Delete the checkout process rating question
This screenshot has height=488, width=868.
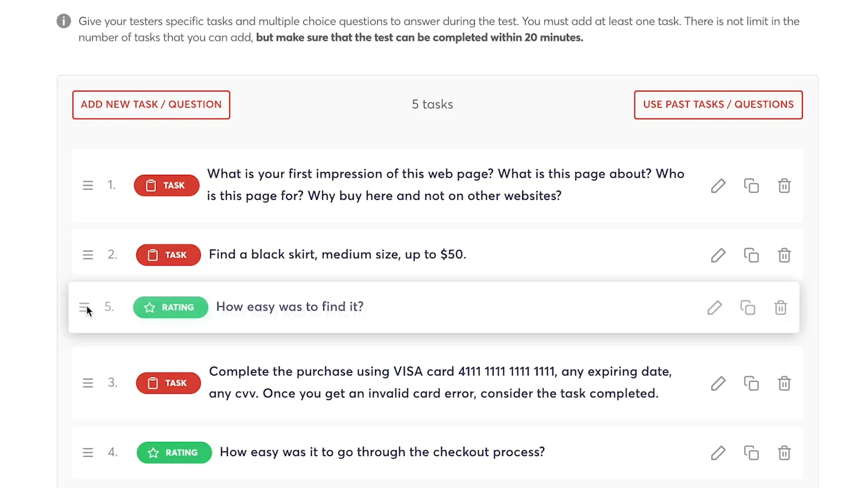tap(785, 453)
